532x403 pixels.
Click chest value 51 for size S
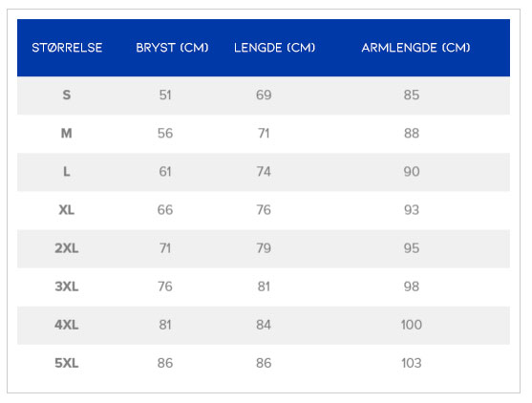click(x=165, y=95)
